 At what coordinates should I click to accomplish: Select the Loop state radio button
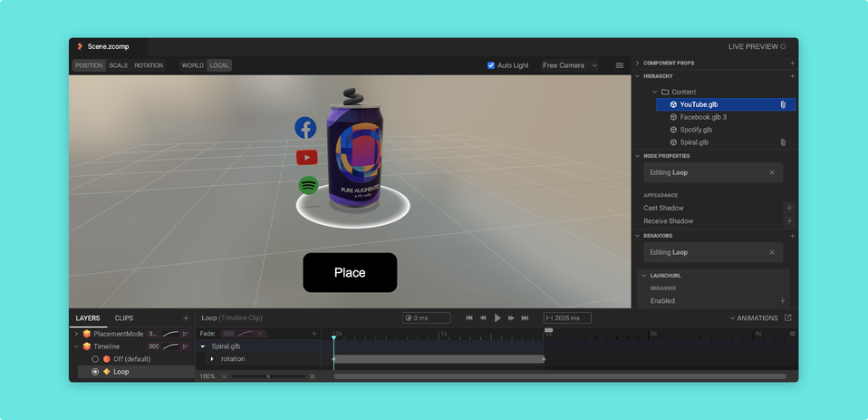point(95,372)
